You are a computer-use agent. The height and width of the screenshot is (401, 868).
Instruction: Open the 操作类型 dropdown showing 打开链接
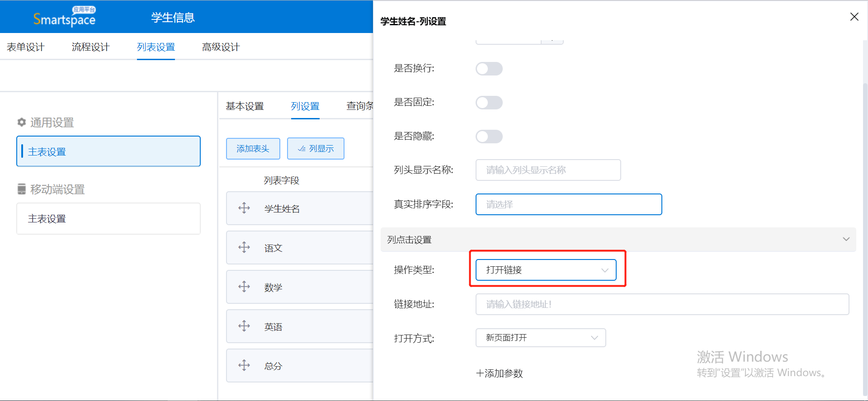coord(546,270)
